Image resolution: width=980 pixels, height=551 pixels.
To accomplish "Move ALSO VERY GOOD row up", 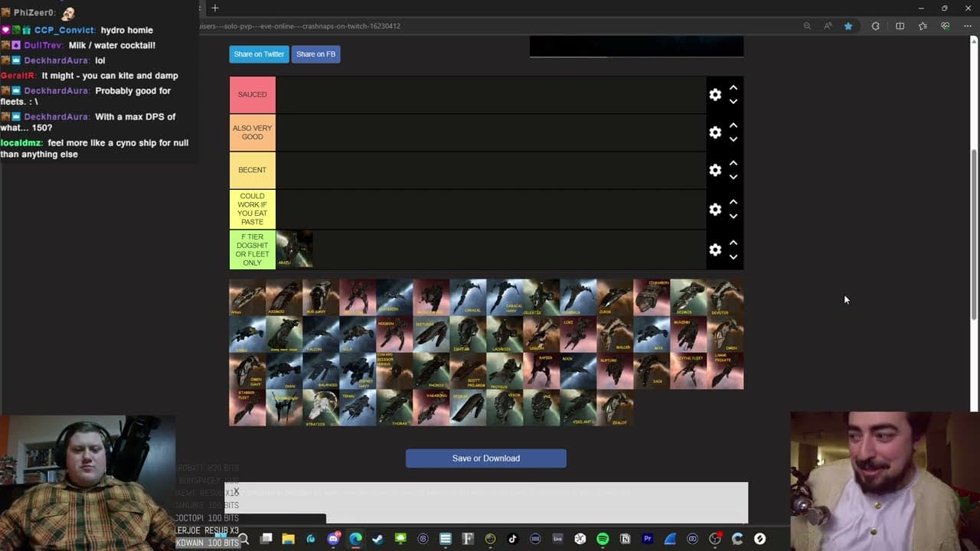I will pyautogui.click(x=733, y=125).
